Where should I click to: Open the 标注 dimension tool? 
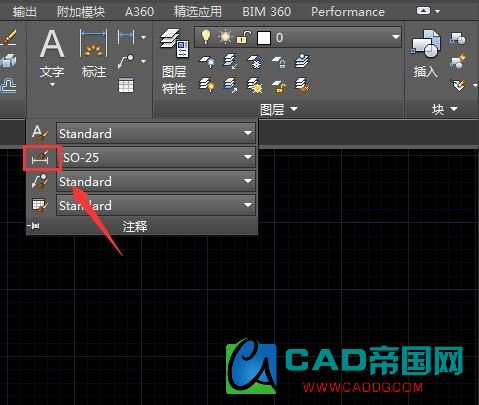94,53
